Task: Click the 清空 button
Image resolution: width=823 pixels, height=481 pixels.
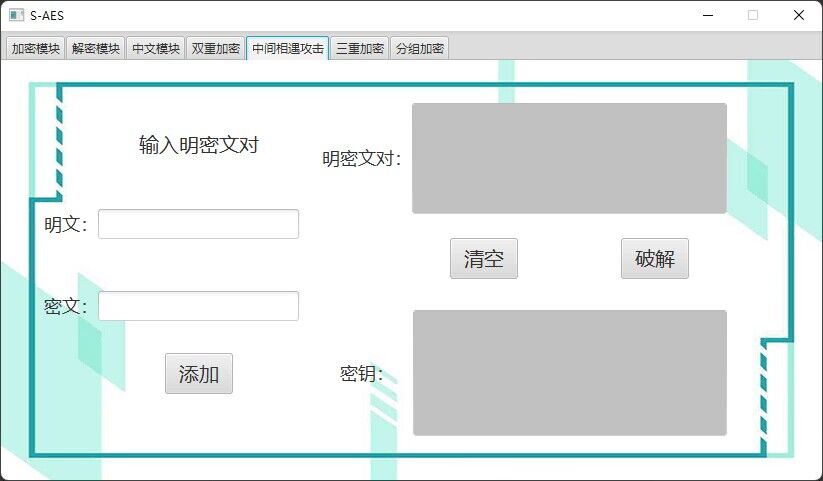Action: (483, 259)
